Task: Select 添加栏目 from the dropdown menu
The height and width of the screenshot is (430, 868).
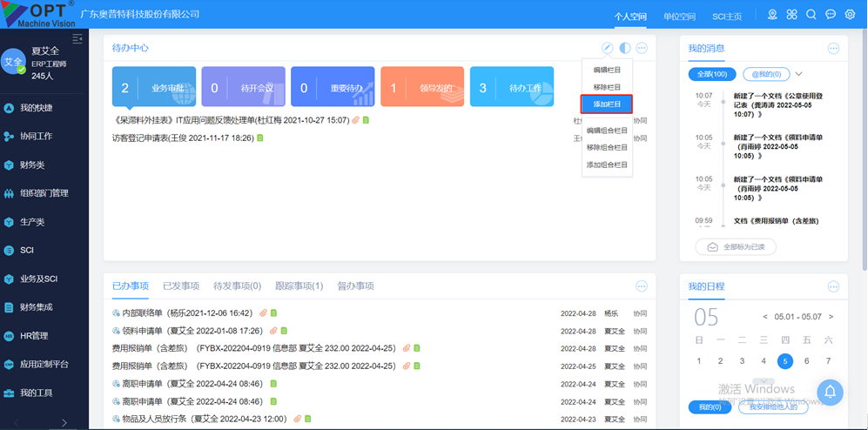Action: 607,104
